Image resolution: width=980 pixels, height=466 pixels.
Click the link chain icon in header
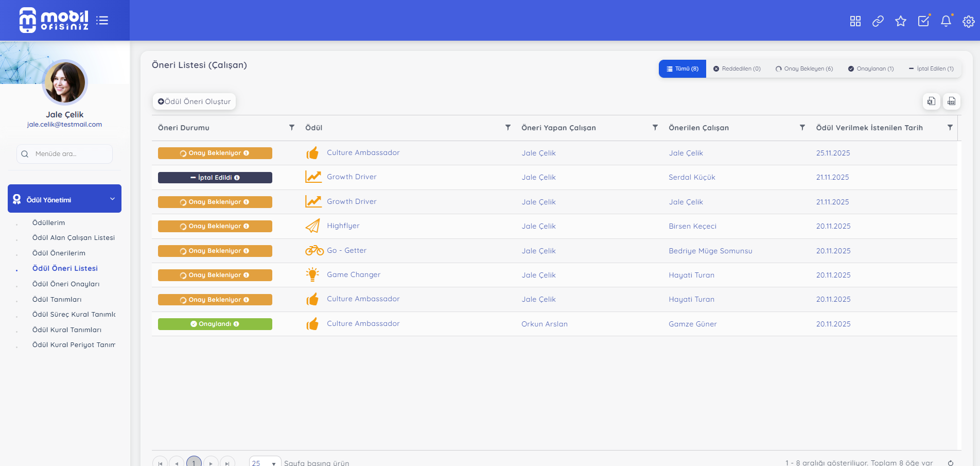(x=878, y=21)
